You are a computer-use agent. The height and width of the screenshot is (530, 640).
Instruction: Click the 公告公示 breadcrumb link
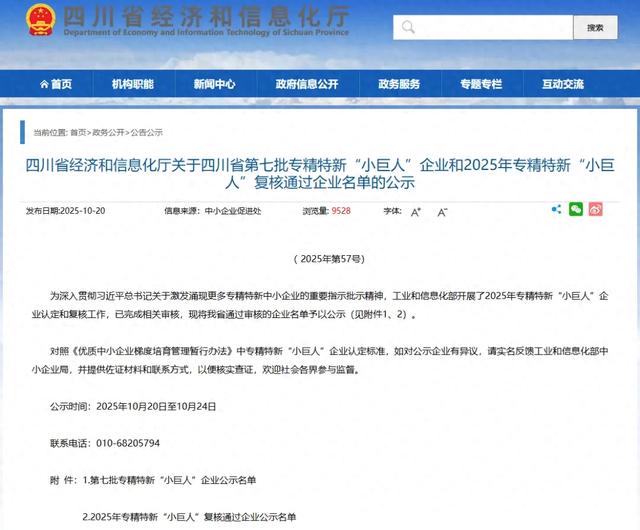146,132
